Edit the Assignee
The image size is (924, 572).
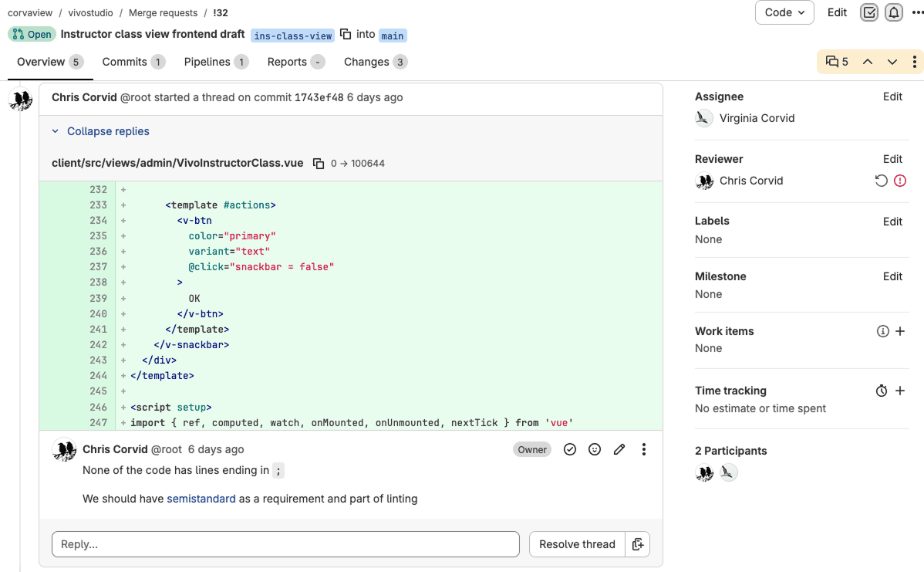click(x=892, y=96)
